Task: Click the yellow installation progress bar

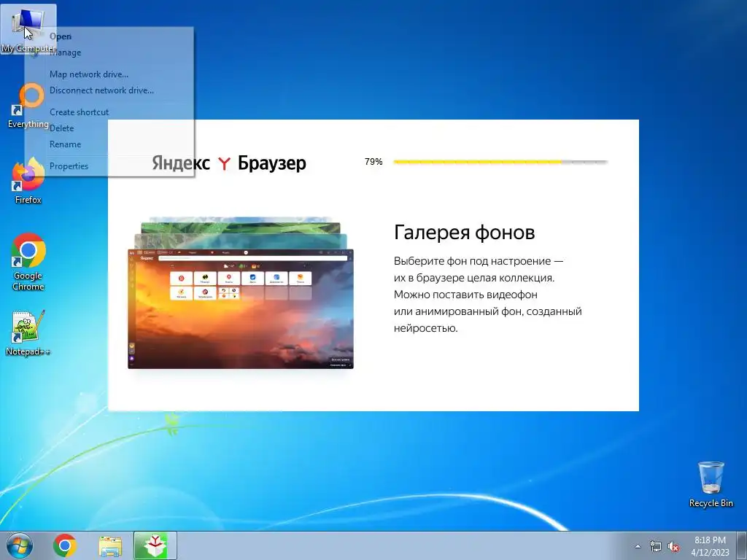Action: pos(500,162)
